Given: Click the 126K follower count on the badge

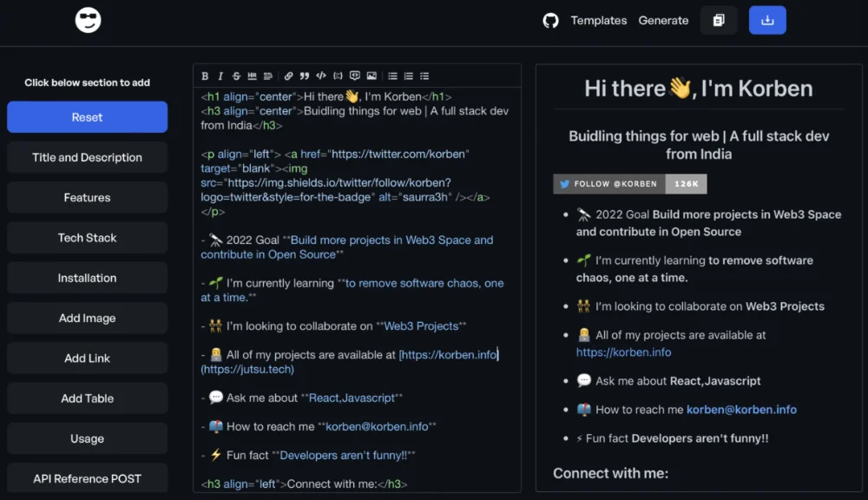Looking at the screenshot, I should coord(687,184).
